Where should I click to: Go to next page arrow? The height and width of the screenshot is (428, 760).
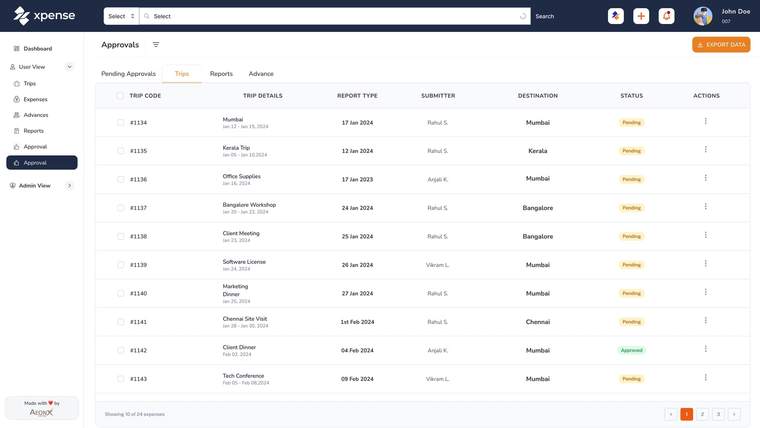click(734, 414)
